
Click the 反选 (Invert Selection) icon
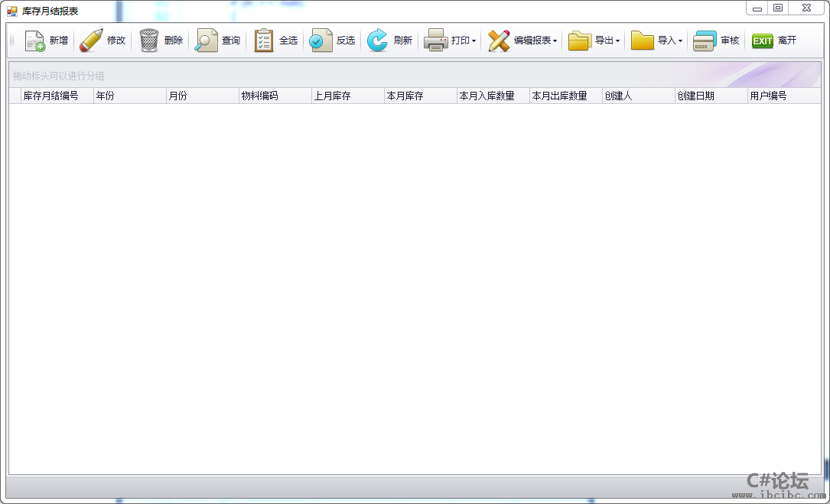point(321,41)
